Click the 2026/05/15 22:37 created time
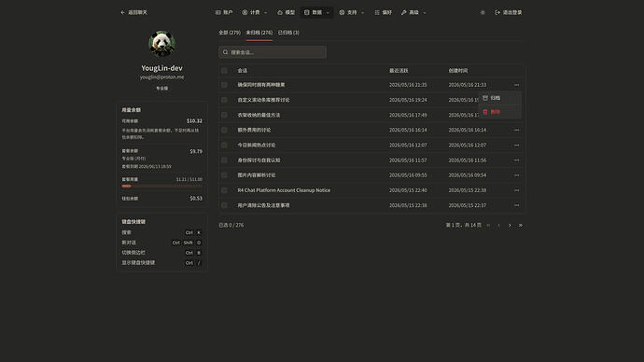Viewport: 644px width, 362px height. pos(467,205)
